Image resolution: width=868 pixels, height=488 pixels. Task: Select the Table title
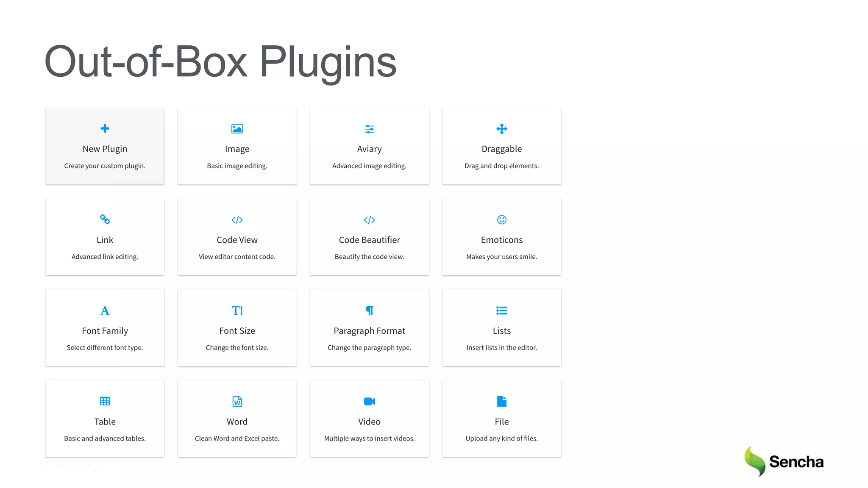tap(105, 421)
